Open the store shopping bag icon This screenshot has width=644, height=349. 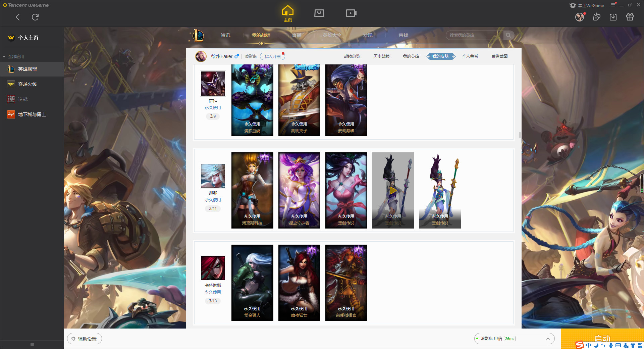[x=319, y=13]
